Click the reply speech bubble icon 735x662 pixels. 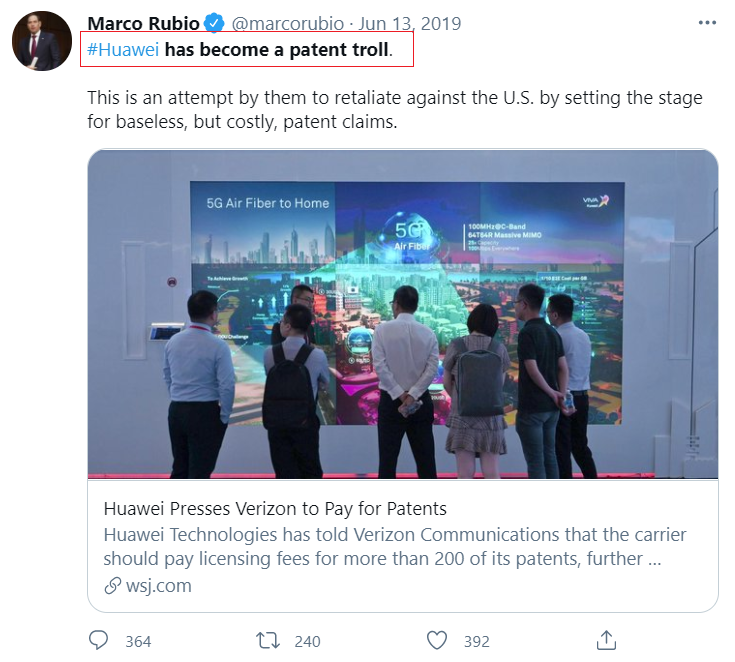(x=99, y=640)
